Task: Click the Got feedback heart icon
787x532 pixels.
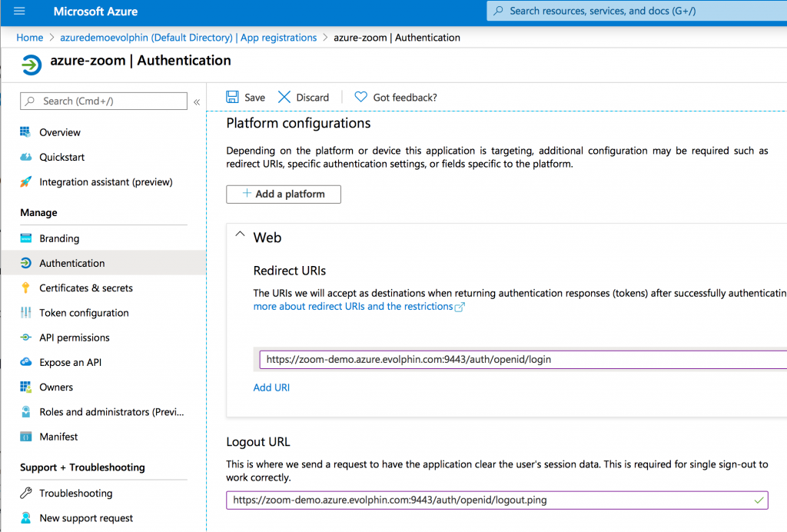Action: tap(360, 97)
